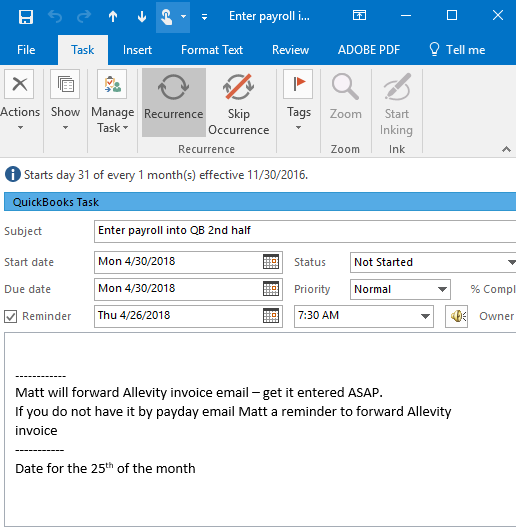Collapse the ribbon with the caret
This screenshot has height=529, width=516.
pos(506,149)
